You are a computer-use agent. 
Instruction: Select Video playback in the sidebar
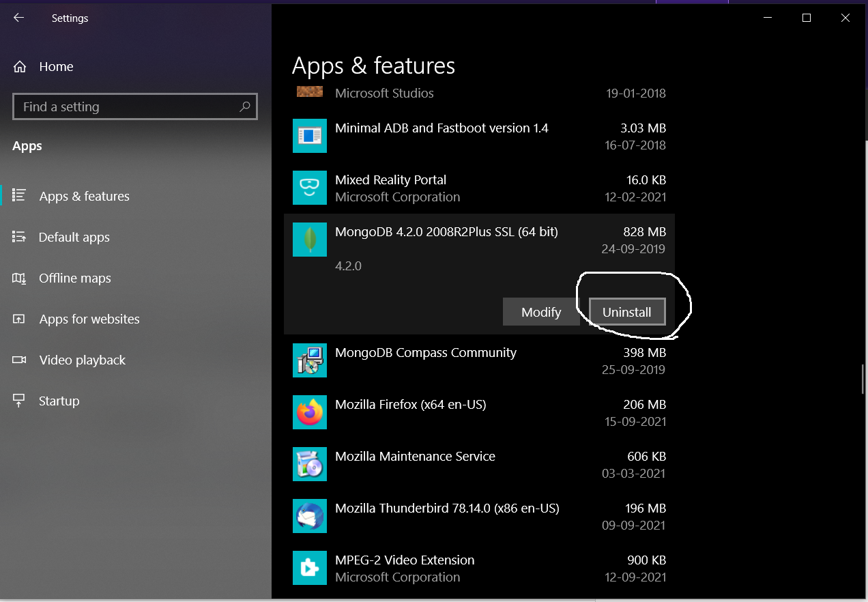click(x=83, y=360)
